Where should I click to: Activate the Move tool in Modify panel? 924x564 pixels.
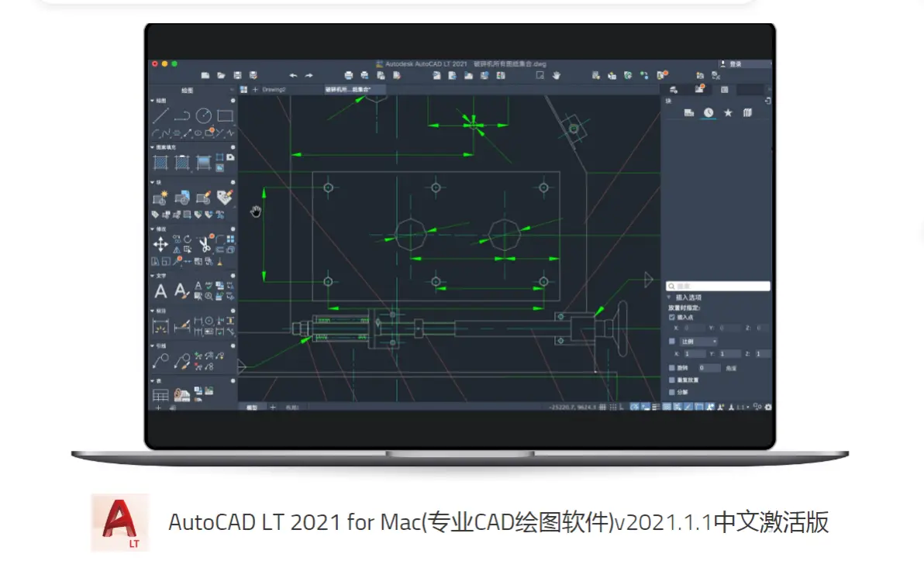coord(160,244)
